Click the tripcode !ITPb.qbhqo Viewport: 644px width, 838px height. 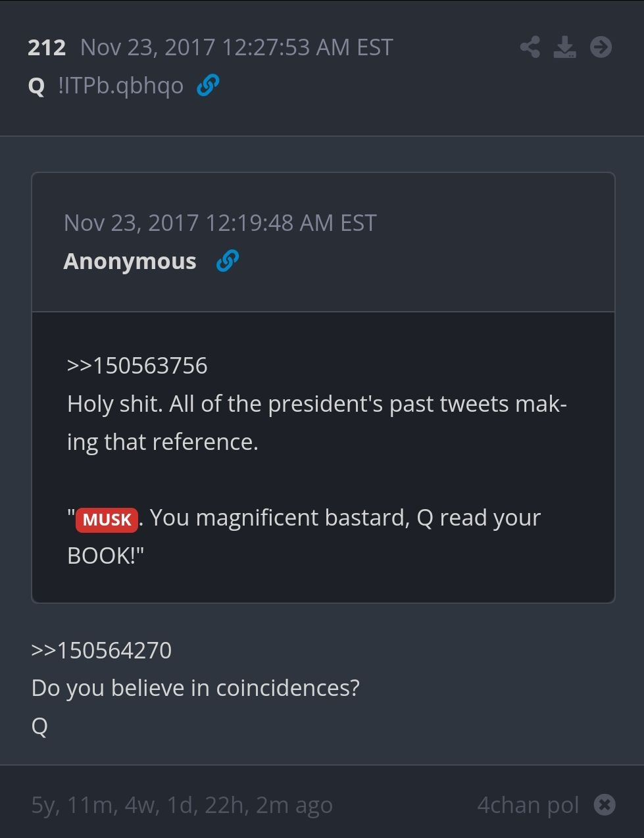(x=121, y=86)
